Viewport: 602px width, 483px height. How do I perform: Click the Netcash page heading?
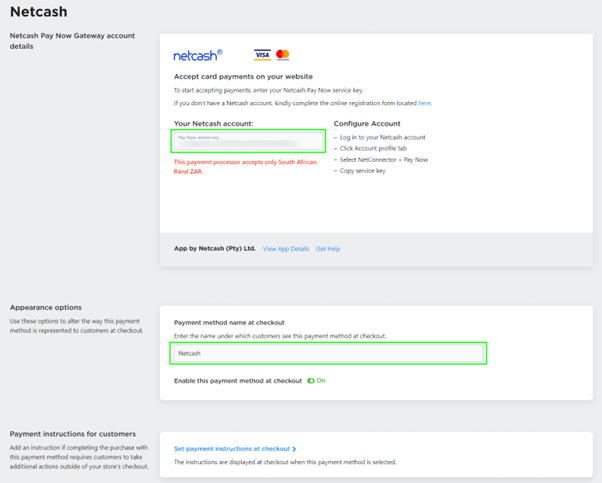coord(40,13)
